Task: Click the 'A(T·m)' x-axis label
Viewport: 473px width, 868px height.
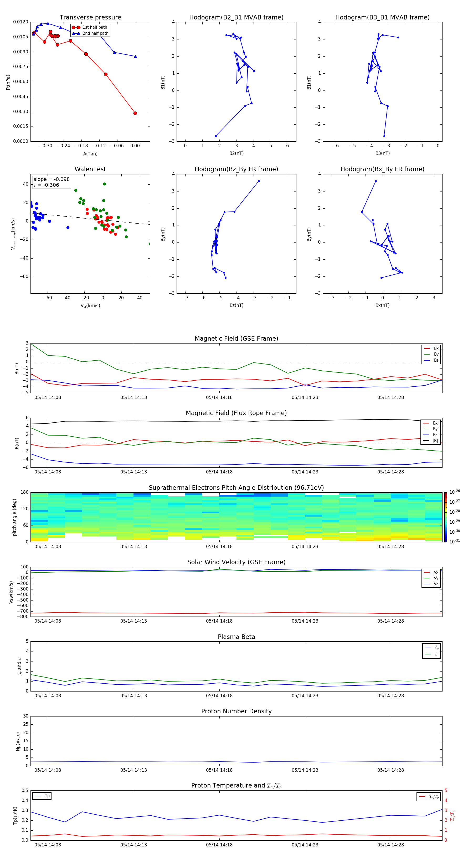Action: pyautogui.click(x=90, y=154)
